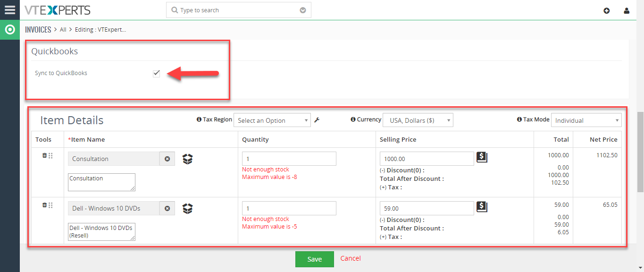Click the Consultation item name field
644x272 pixels.
point(114,159)
